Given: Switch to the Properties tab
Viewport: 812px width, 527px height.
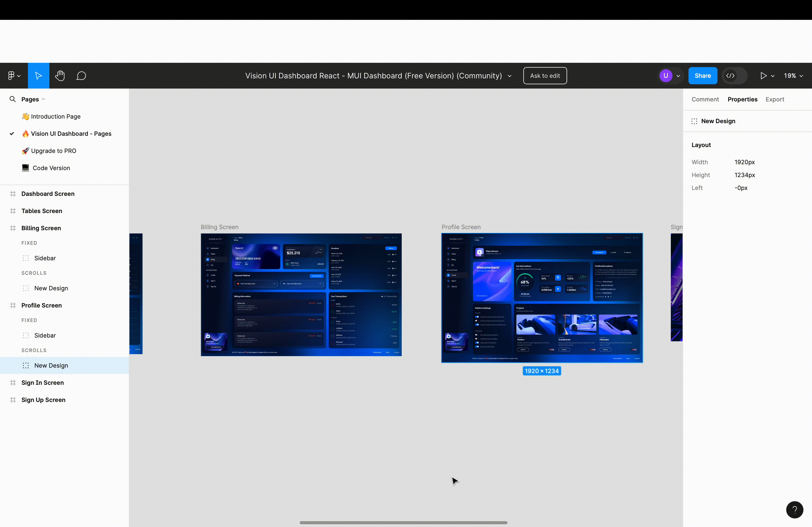Looking at the screenshot, I should click(742, 99).
